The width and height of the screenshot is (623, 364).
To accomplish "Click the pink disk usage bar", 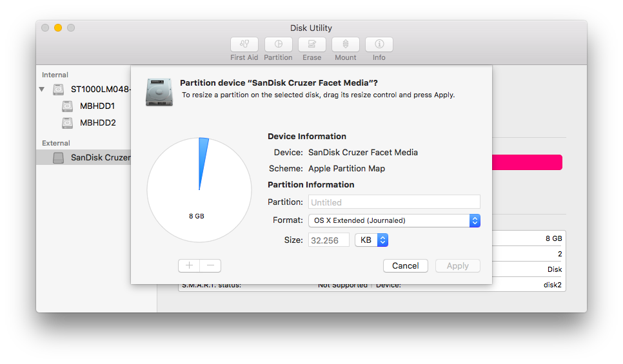I will [x=527, y=162].
